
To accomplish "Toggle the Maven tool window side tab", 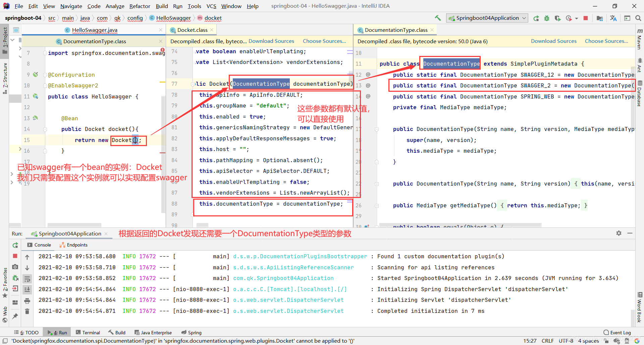I will point(640,39).
